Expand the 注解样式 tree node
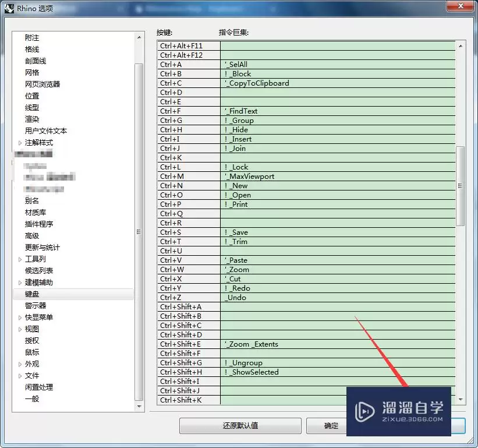 point(20,143)
